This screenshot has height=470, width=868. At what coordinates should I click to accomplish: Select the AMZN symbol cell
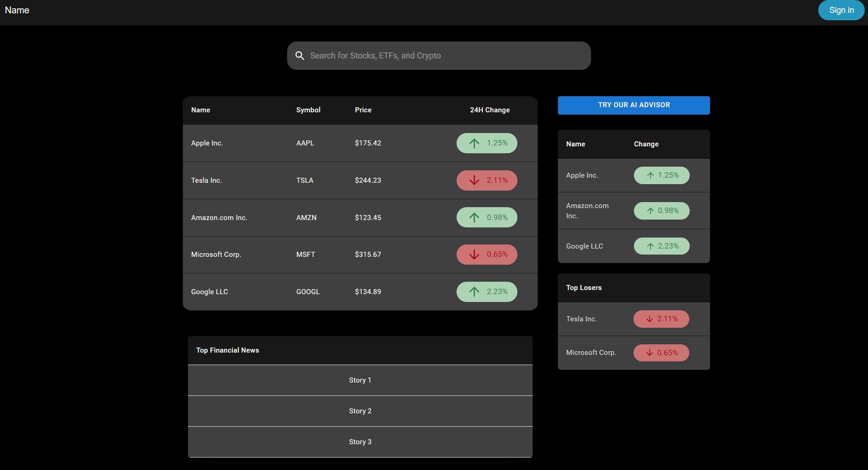[x=306, y=218]
